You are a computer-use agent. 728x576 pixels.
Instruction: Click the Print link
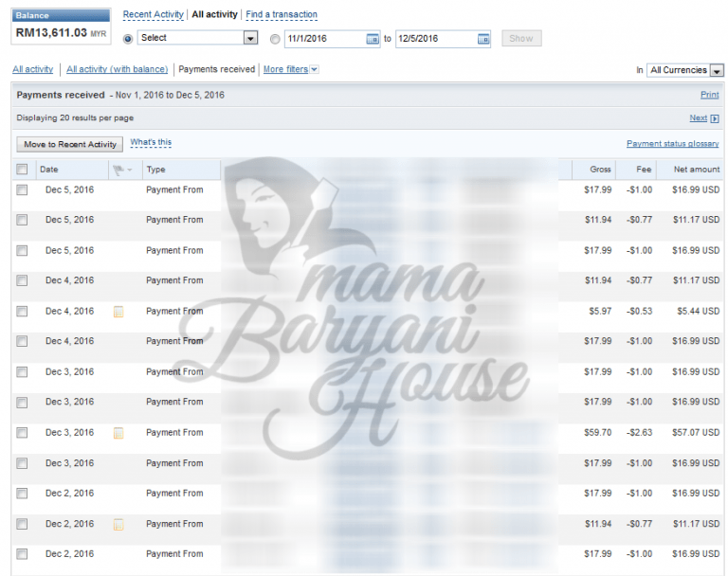[709, 96]
